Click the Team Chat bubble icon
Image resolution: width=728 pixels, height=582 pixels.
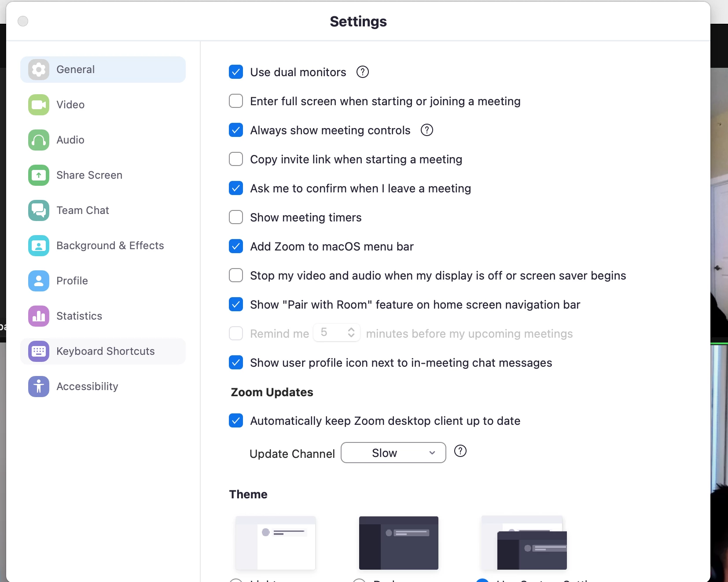(39, 210)
